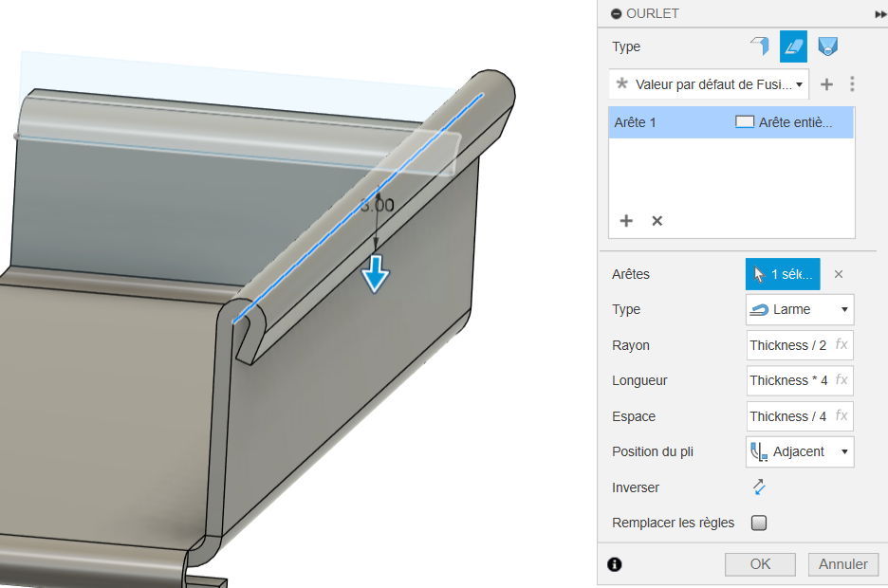Image resolution: width=888 pixels, height=588 pixels.
Task: Select the first flange type icon
Action: pos(759,46)
